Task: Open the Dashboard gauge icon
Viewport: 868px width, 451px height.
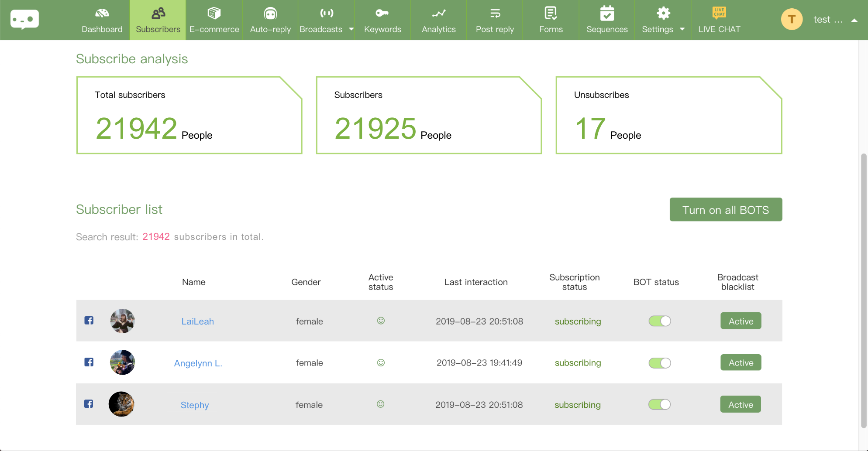Action: tap(102, 14)
